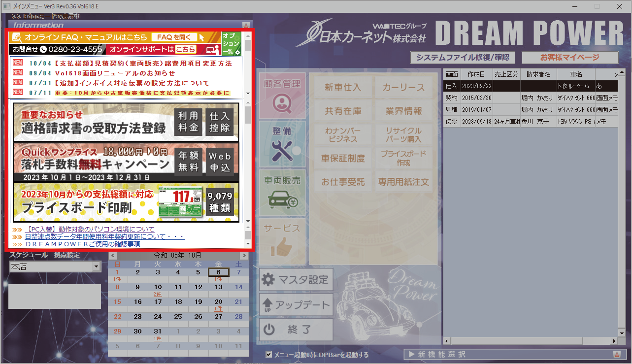Open 車保証制度 menu
Image resolution: width=632 pixels, height=364 pixels.
pyautogui.click(x=343, y=159)
